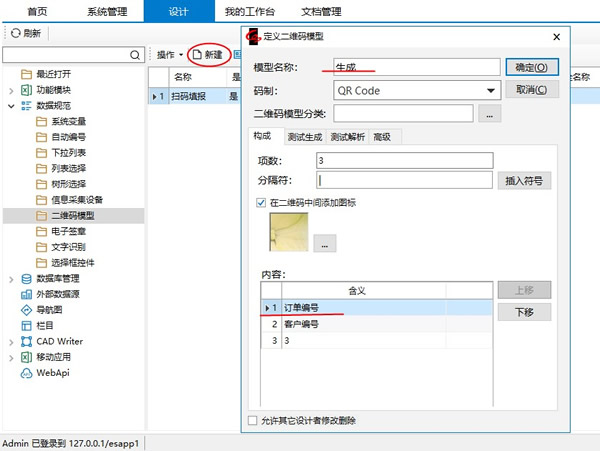The height and width of the screenshot is (451, 600).
Task: Open the 码制 QR Code dropdown
Action: point(490,91)
